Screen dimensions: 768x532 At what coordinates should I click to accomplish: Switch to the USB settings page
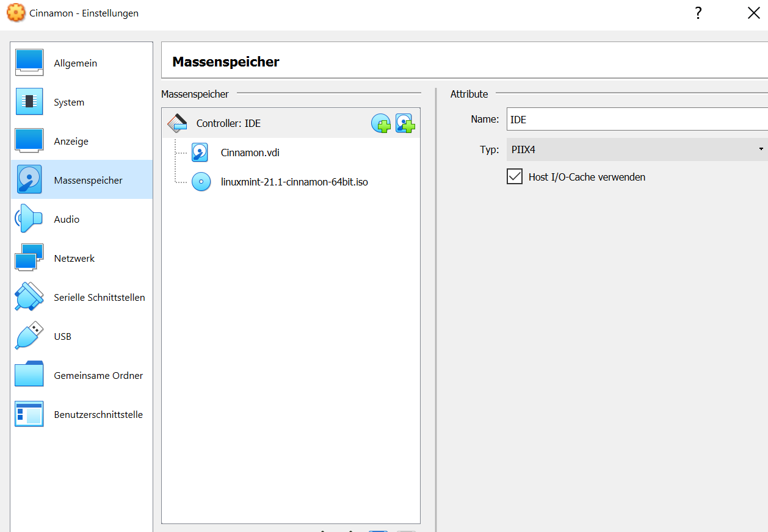(82, 337)
